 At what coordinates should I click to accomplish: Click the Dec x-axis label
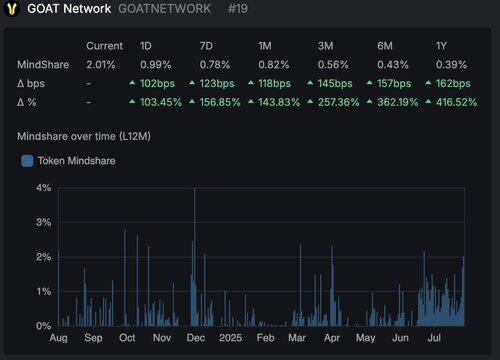click(x=196, y=338)
